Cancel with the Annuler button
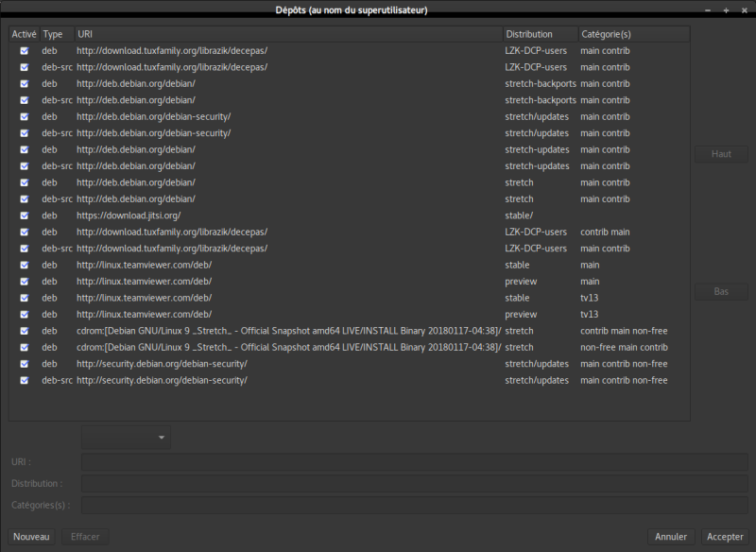 (671, 537)
